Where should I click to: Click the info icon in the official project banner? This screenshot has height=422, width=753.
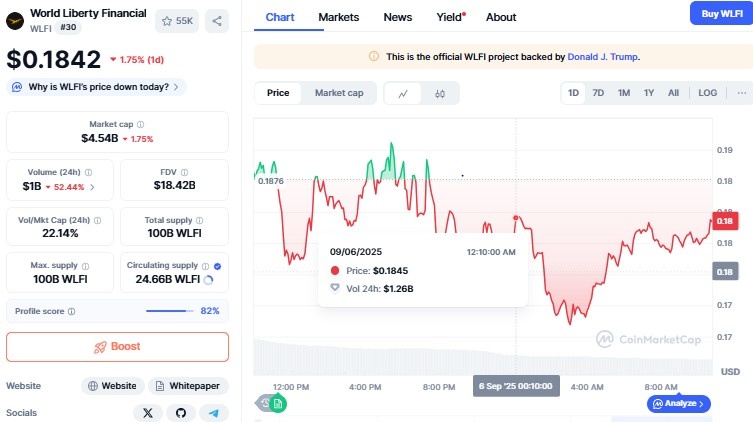[374, 57]
